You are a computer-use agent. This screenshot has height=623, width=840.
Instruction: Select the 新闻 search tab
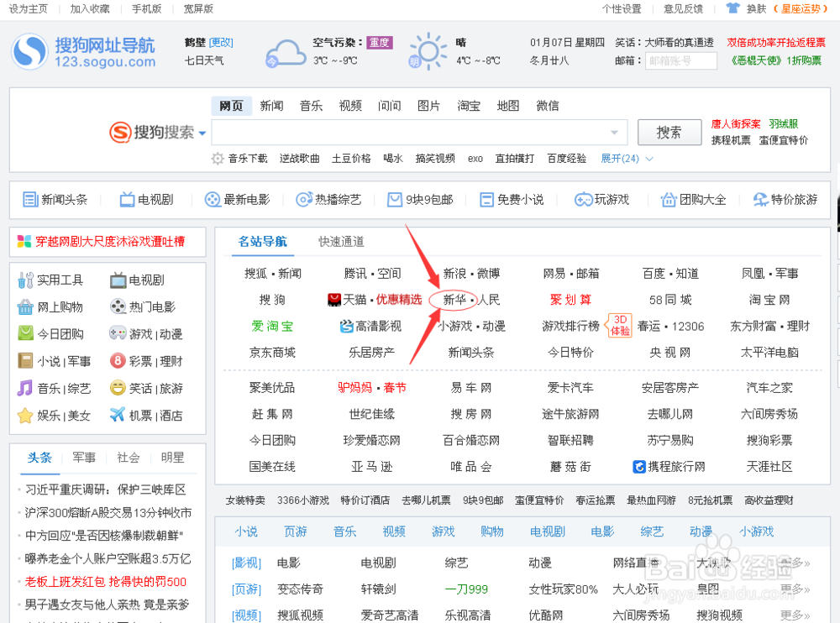[271, 106]
